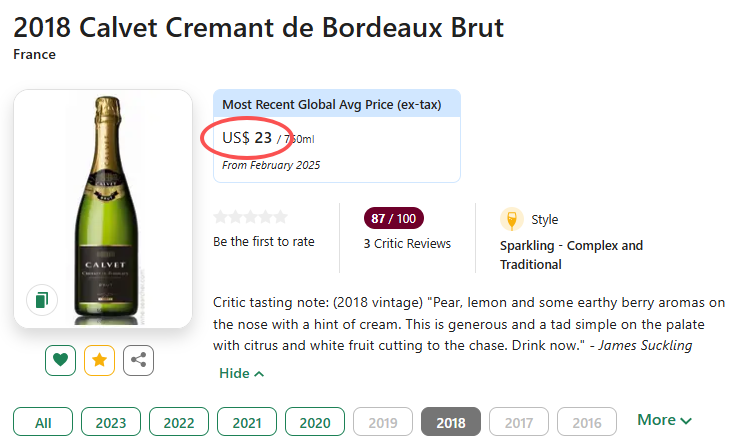This screenshot has width=732, height=445.
Task: Open the 3 Critic Reviews link
Action: [x=407, y=243]
